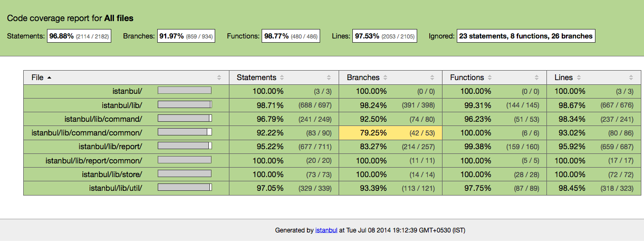Click the (42 / 53) branches count

422,133
